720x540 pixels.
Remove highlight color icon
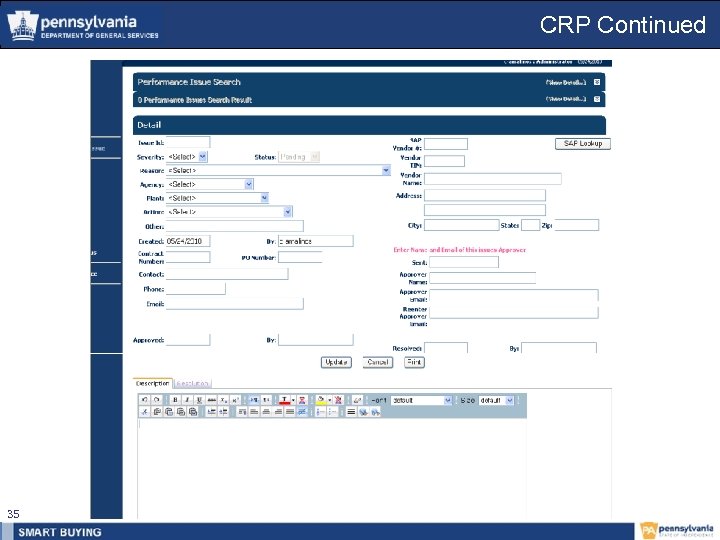pos(338,400)
